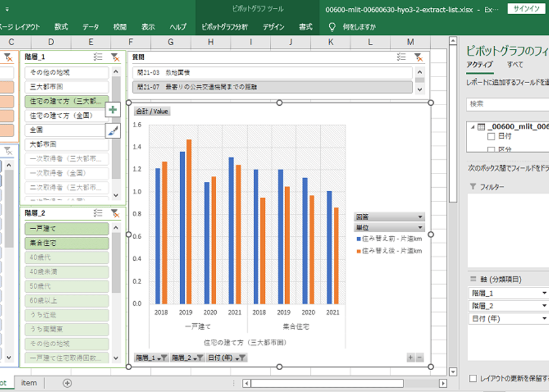
Task: Open 日付 (年) chart axis filter button
Action: coord(227,358)
